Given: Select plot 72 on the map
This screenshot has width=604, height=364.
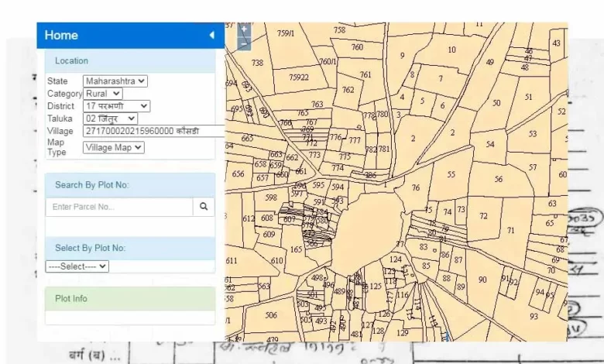Looking at the screenshot, I should pos(483,216).
